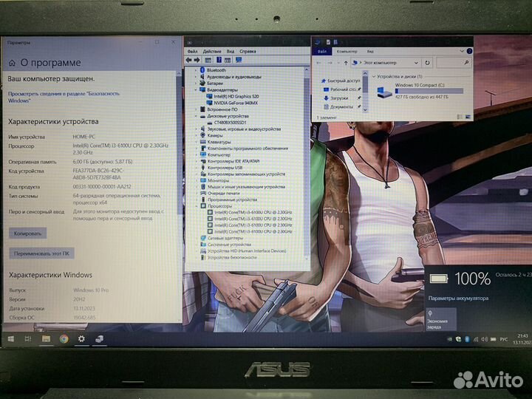Screen dimensions: 532x399
Task: Switch Explorer to large icons view
Action: click(x=468, y=117)
